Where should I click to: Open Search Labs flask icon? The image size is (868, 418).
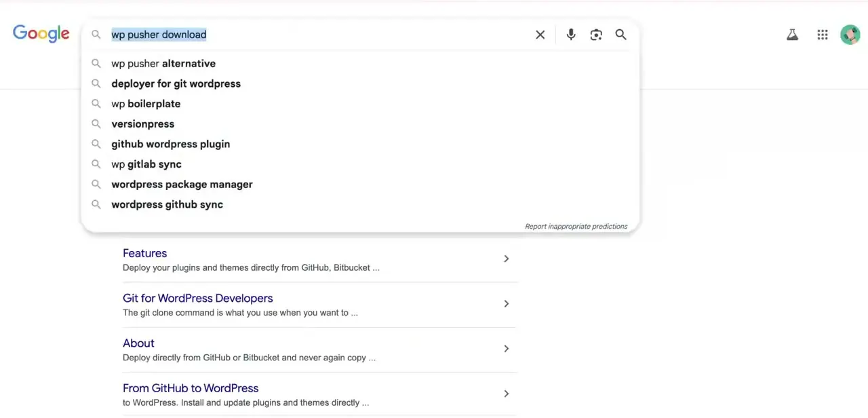(x=792, y=35)
